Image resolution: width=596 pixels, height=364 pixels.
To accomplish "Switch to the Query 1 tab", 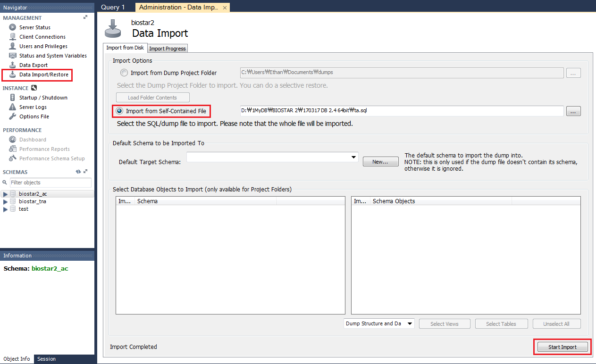I will 113,7.
